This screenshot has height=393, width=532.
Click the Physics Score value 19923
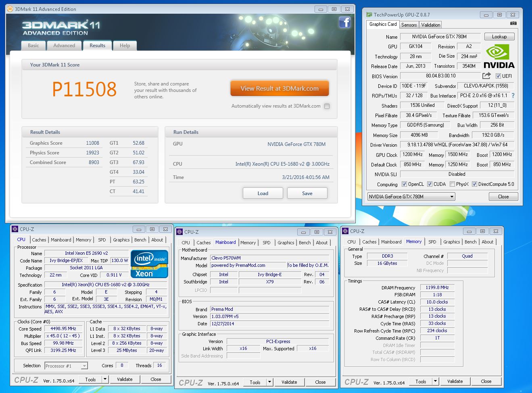pos(92,153)
